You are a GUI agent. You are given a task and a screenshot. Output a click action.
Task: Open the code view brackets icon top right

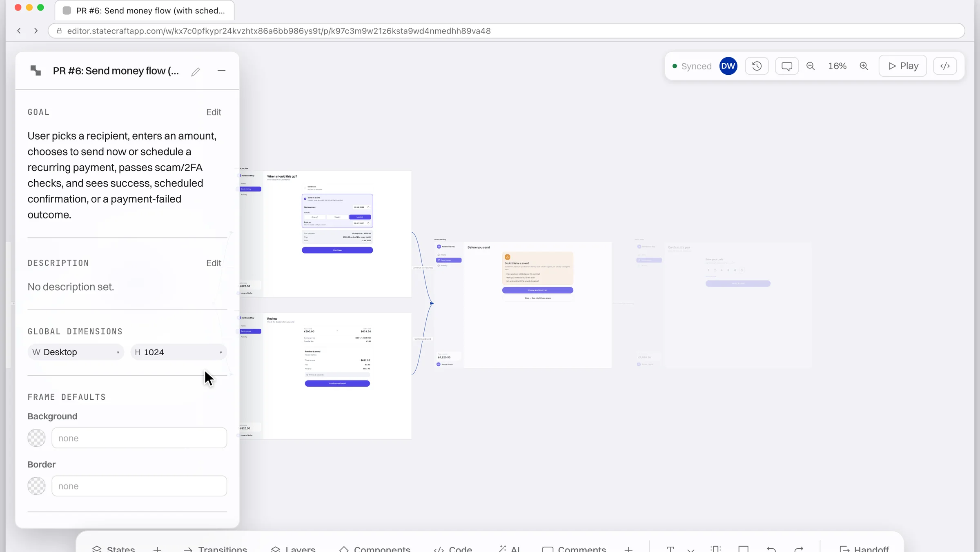click(945, 66)
